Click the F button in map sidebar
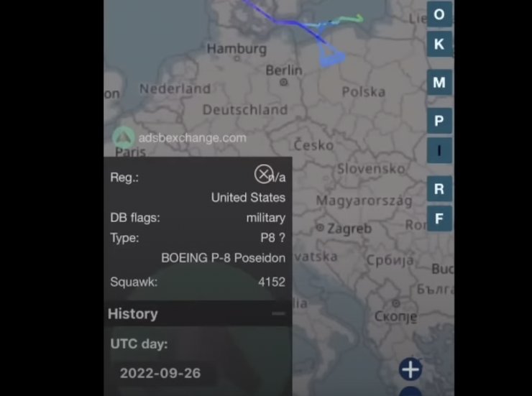Screen dimensions: 532x396 [x=439, y=218]
